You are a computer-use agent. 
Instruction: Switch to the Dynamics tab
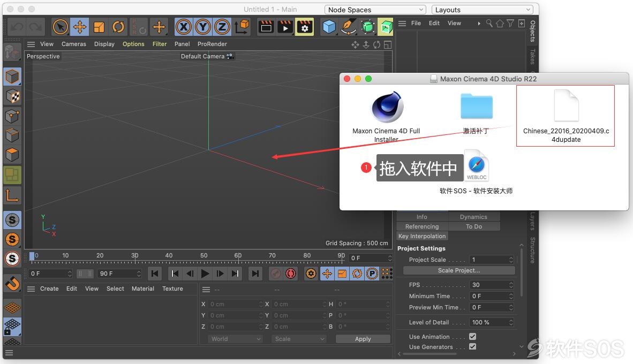pyautogui.click(x=473, y=217)
